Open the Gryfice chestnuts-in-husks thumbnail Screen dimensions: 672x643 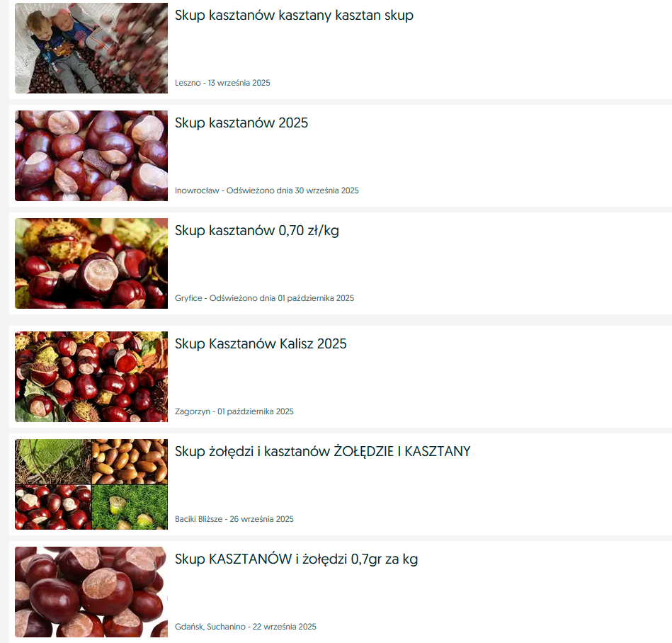91,263
